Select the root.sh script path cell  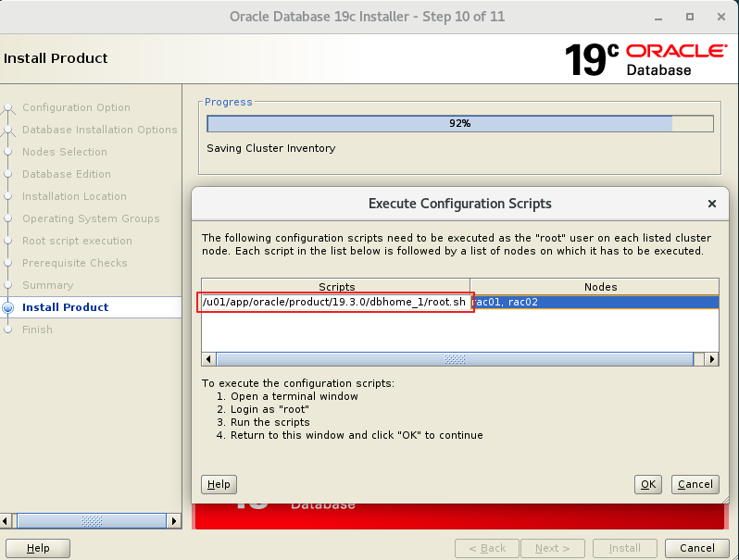pyautogui.click(x=335, y=302)
